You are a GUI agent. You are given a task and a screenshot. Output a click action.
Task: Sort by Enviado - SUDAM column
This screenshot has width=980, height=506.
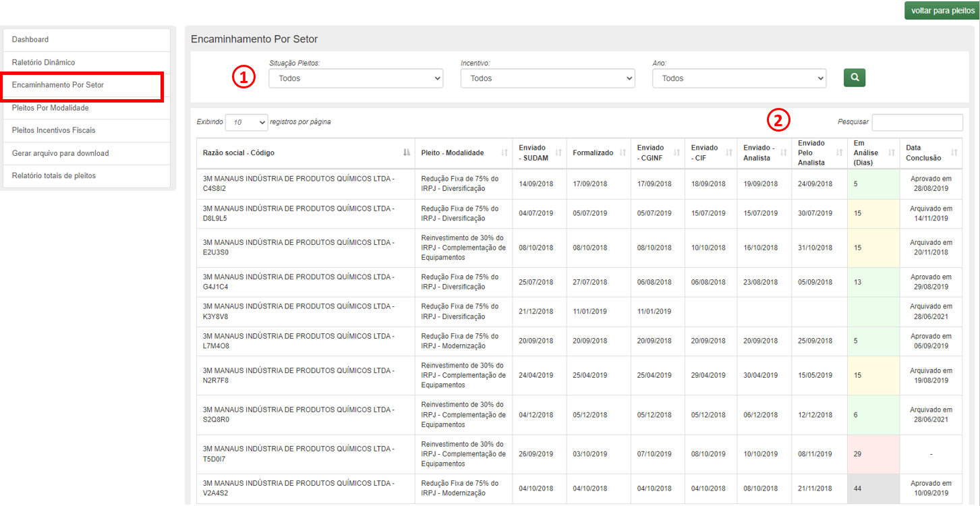540,153
